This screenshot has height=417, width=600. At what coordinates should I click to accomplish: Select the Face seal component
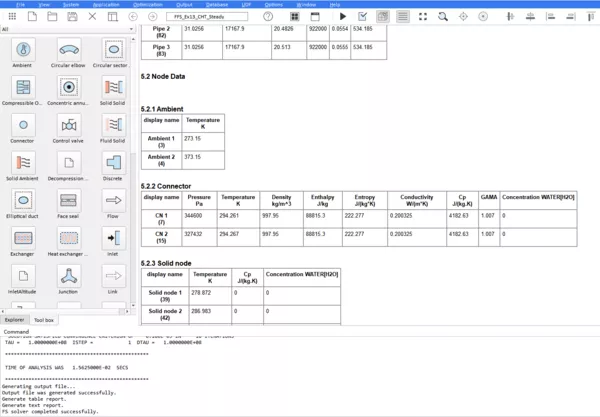69,200
